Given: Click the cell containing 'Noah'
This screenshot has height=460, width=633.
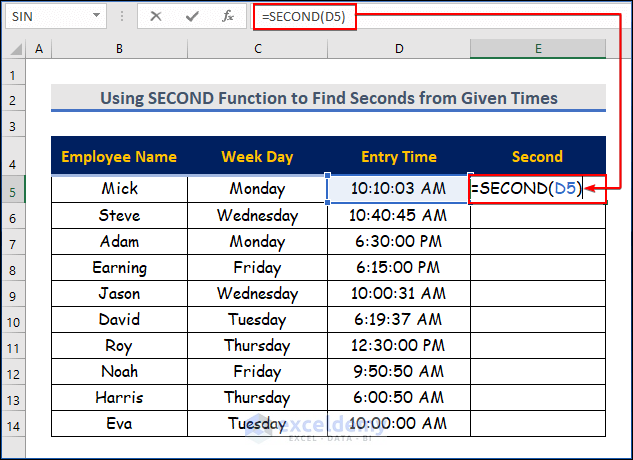Looking at the screenshot, I should point(119,371).
